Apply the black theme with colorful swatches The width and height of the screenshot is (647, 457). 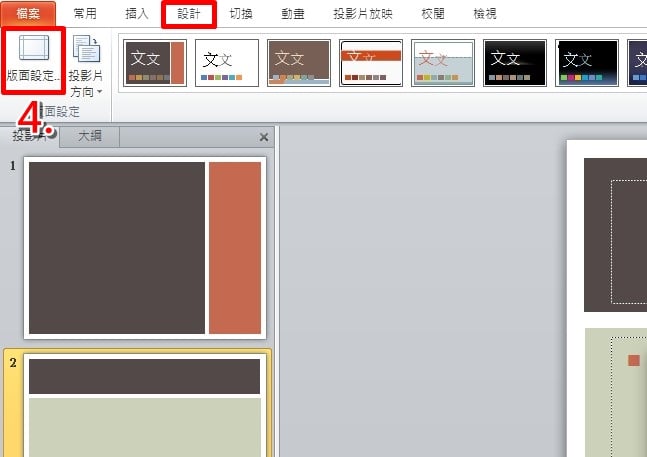(x=587, y=63)
